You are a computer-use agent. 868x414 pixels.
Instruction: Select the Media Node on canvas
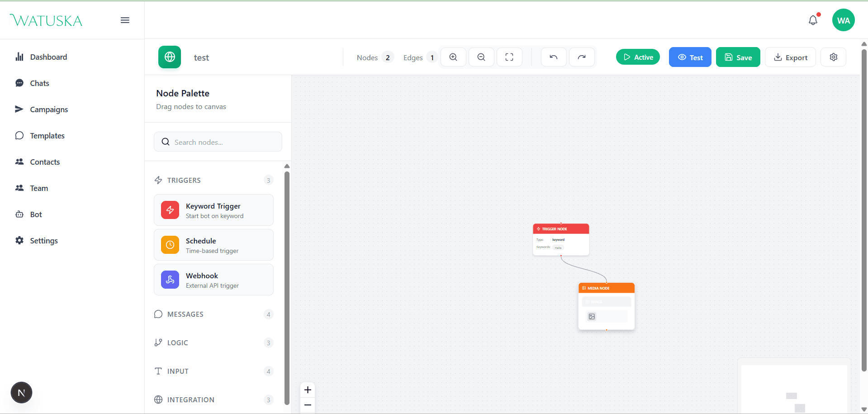pos(607,306)
